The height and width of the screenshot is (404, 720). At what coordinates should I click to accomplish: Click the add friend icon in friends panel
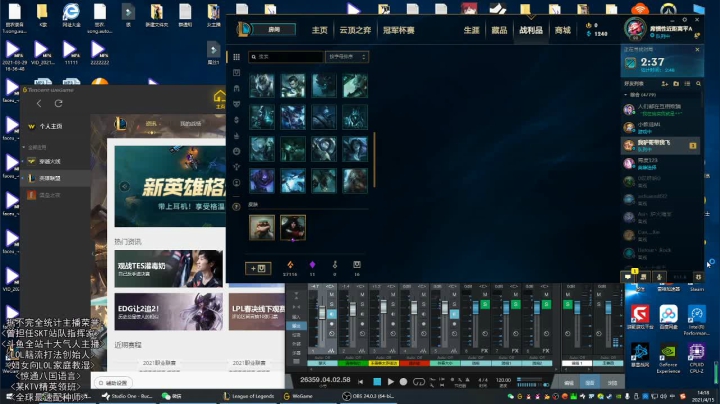click(664, 84)
